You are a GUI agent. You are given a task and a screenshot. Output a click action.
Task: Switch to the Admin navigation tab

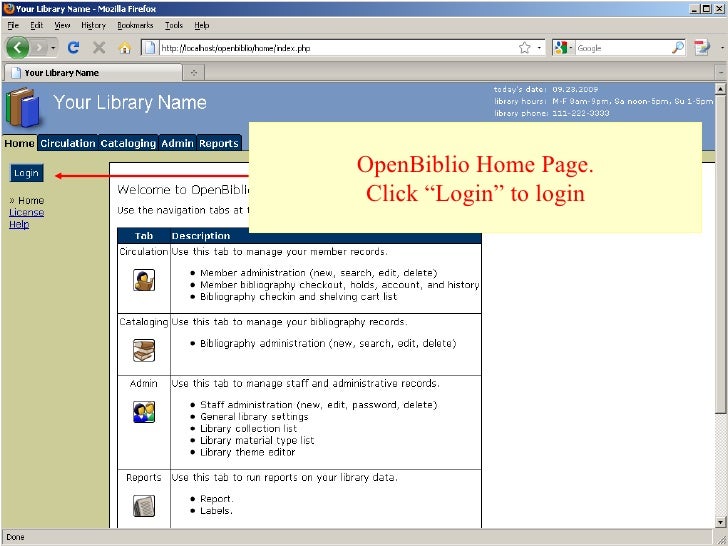(x=177, y=143)
